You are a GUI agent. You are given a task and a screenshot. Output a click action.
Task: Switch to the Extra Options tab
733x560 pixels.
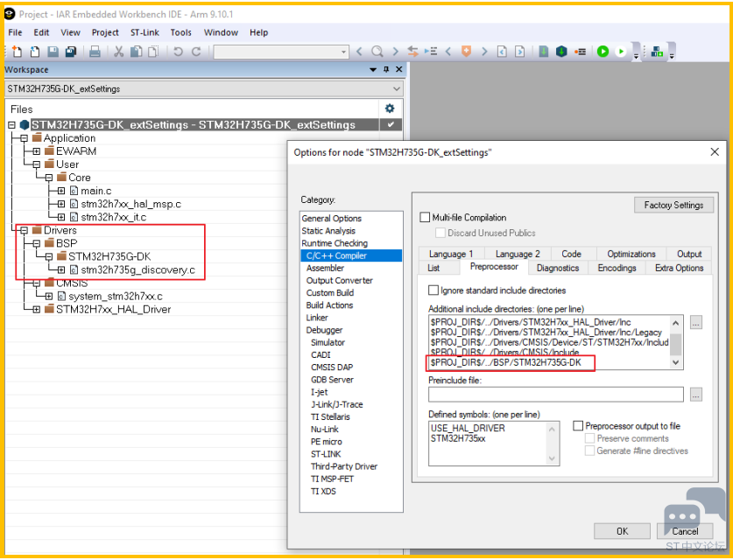coord(679,268)
